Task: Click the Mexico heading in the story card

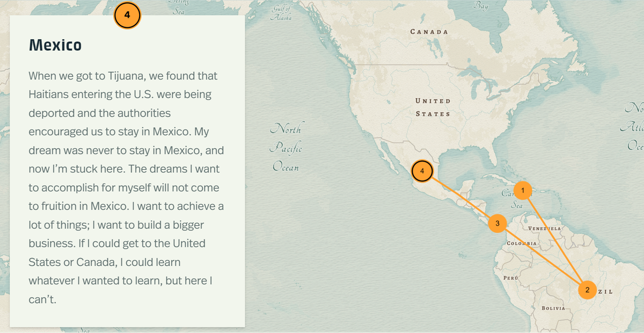Action: click(55, 45)
